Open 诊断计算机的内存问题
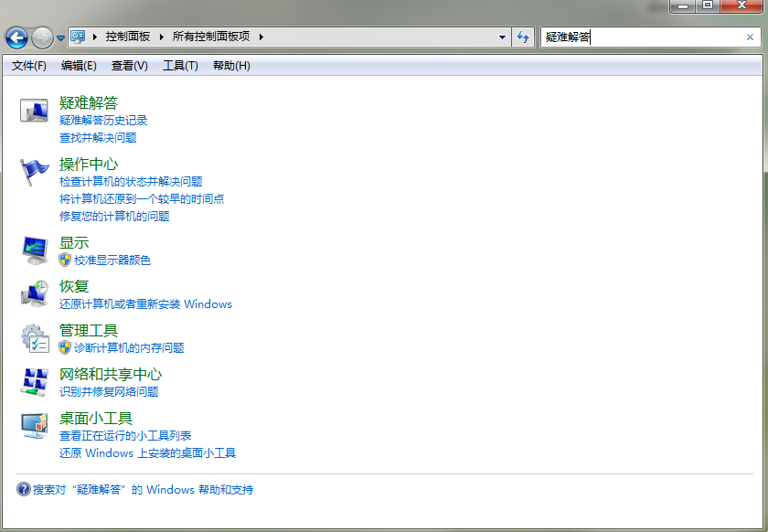This screenshot has height=532, width=768. 129,347
